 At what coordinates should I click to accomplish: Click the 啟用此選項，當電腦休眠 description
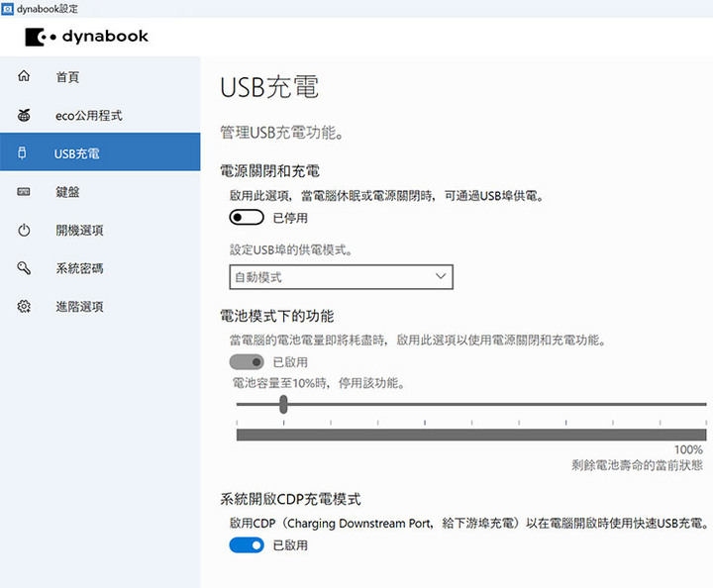(386, 196)
